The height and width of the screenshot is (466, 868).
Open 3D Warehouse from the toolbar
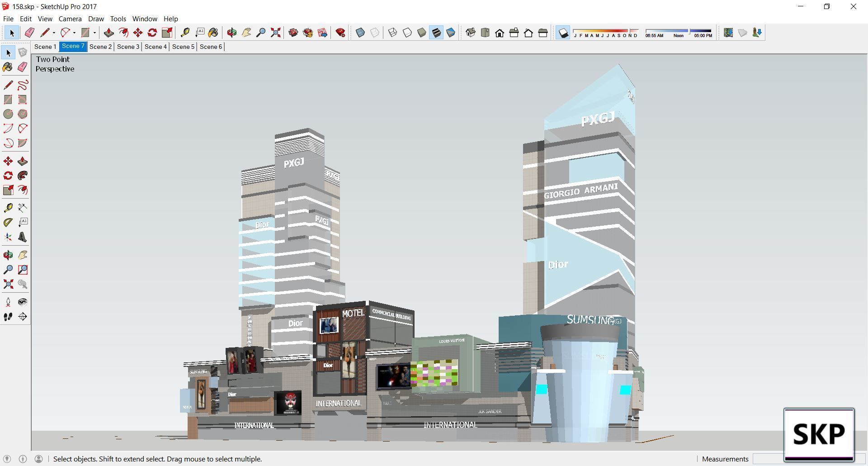tap(293, 33)
